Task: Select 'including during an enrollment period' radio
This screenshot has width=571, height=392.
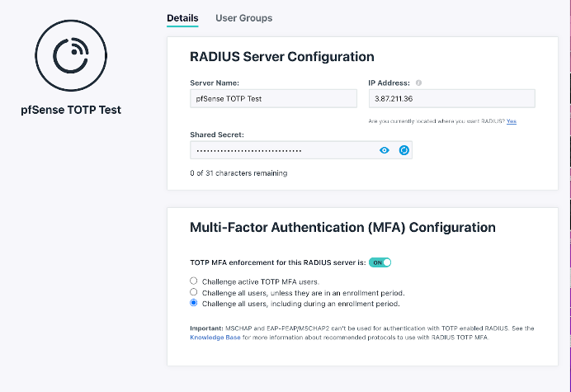Action: click(x=194, y=303)
